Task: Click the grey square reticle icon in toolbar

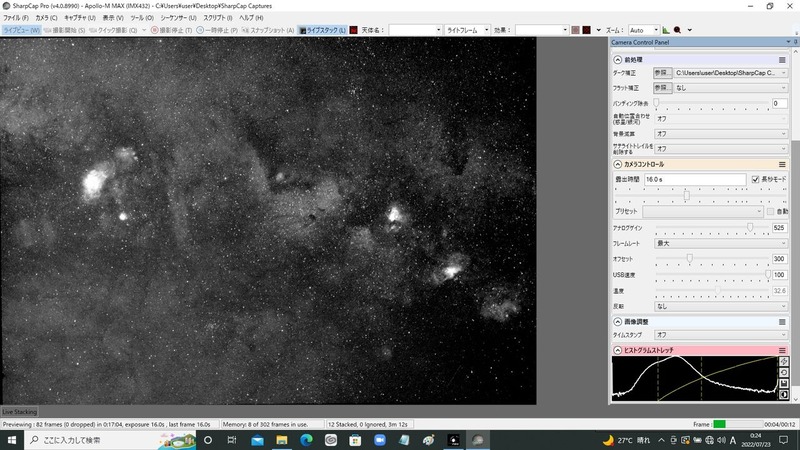Action: 576,30
